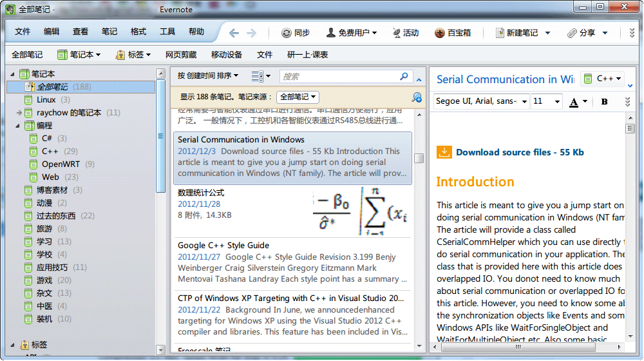Expand the raychow 的笔记本 tree item
Viewport: 644px width, 361px height.
[20, 113]
